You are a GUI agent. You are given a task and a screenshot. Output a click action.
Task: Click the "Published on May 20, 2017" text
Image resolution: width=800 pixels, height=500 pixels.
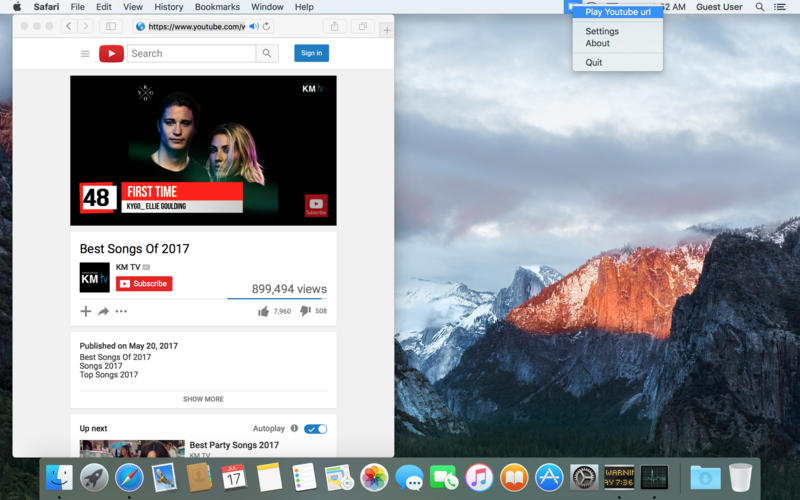tap(129, 346)
